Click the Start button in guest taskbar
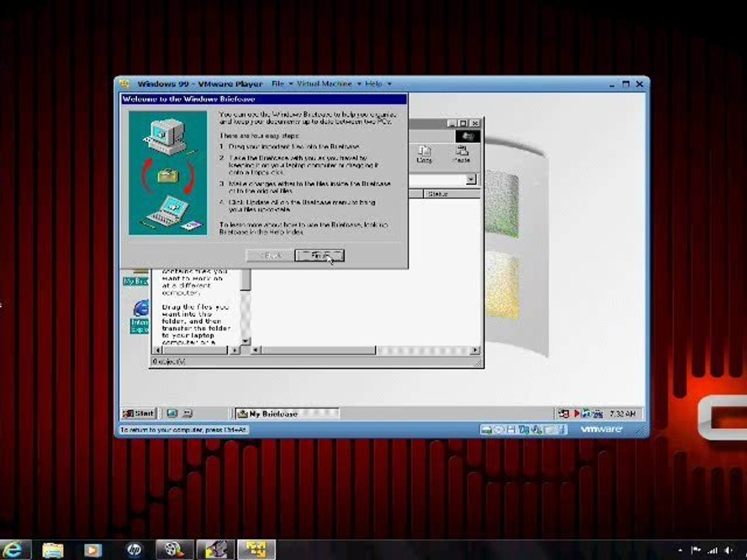The width and height of the screenshot is (747, 560). [x=139, y=413]
